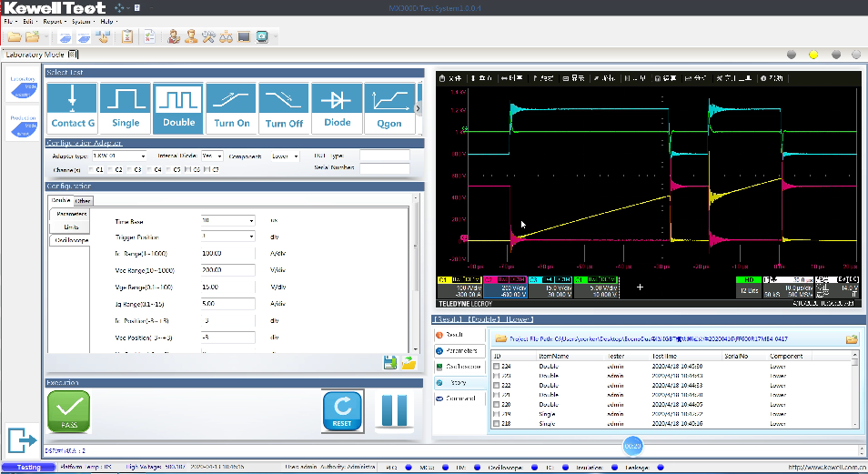Switch to the Limits side tab
The width and height of the screenshot is (868, 474).
(x=71, y=227)
